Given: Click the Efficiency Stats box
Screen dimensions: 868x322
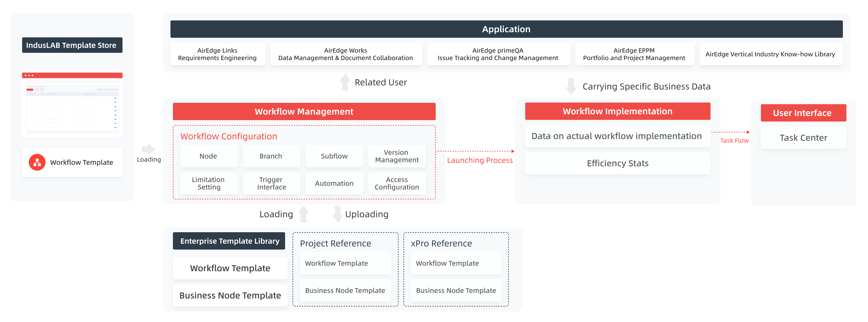Looking at the screenshot, I should point(617,163).
